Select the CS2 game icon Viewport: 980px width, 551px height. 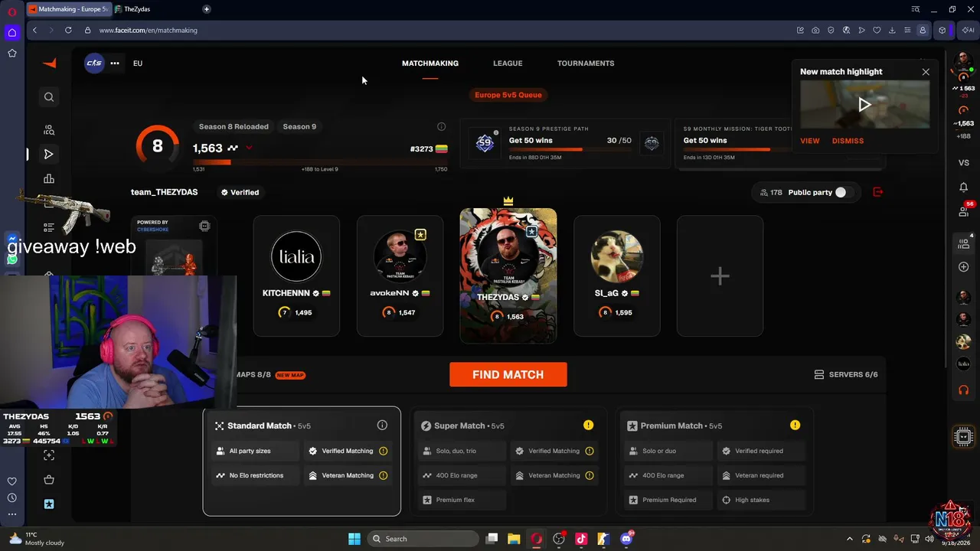coord(94,64)
